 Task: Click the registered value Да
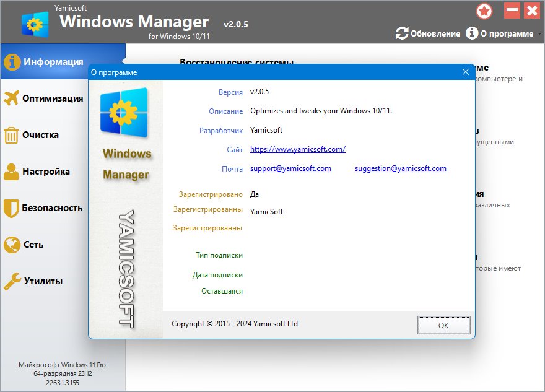pos(255,194)
